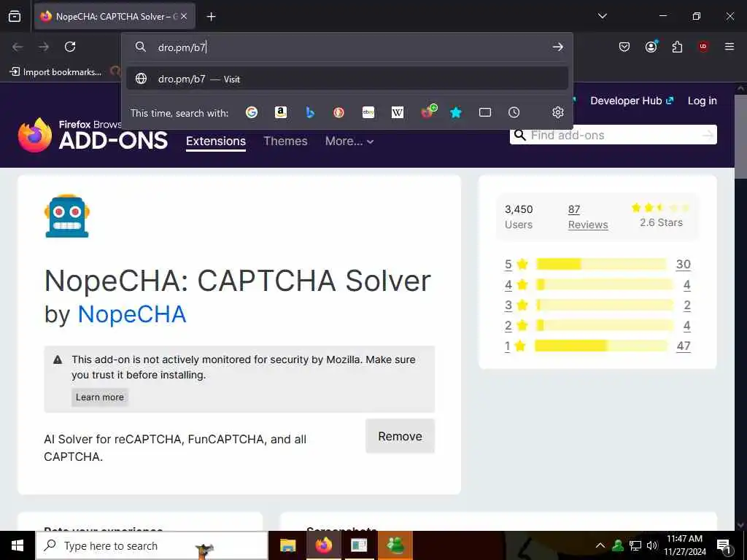Search with Google engine icon

[x=252, y=112]
